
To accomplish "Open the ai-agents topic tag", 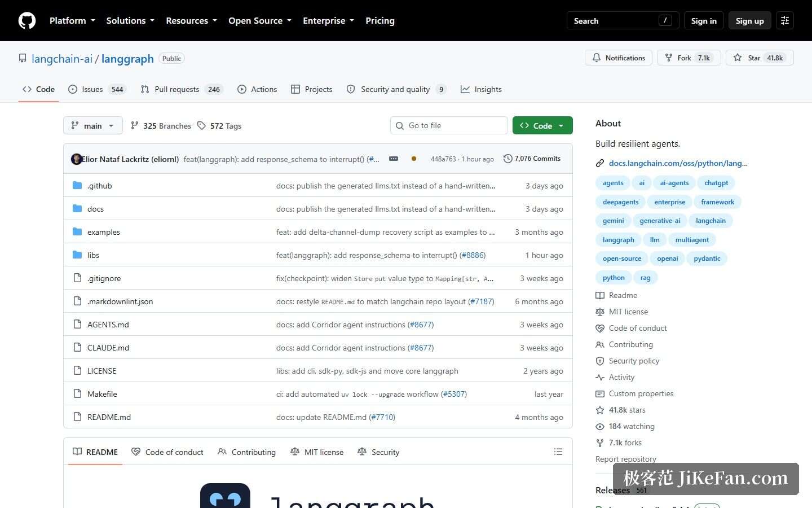I will click(x=674, y=183).
